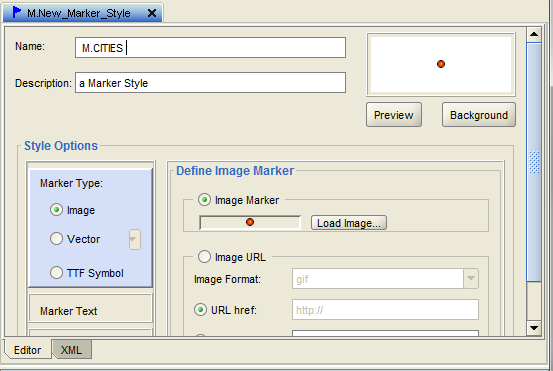Click the Preview button

coord(394,115)
